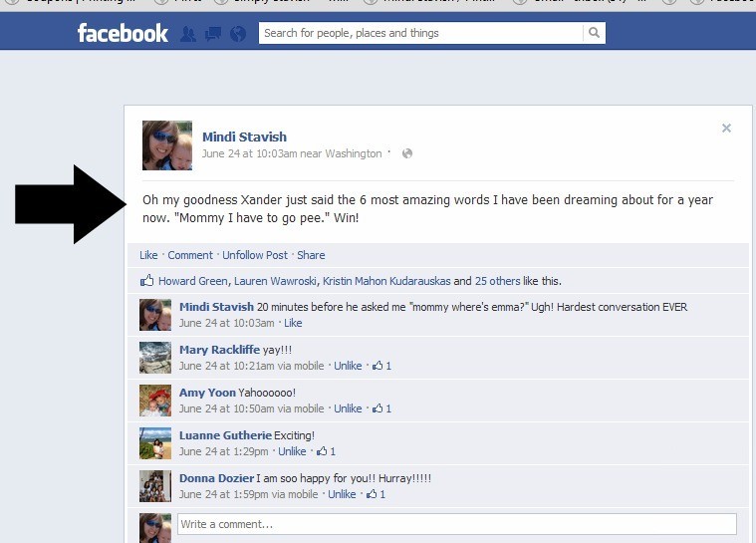Close the post with the X

click(x=726, y=128)
